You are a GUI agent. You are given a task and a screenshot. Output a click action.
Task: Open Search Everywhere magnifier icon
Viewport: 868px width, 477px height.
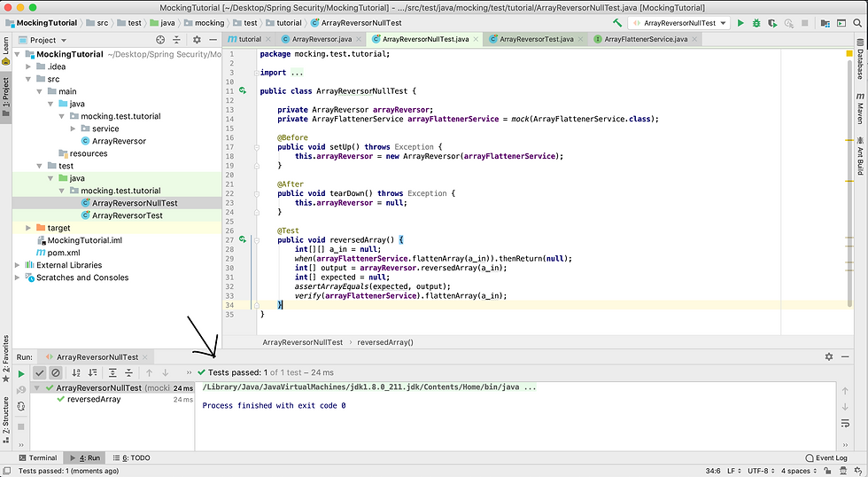[x=857, y=23]
